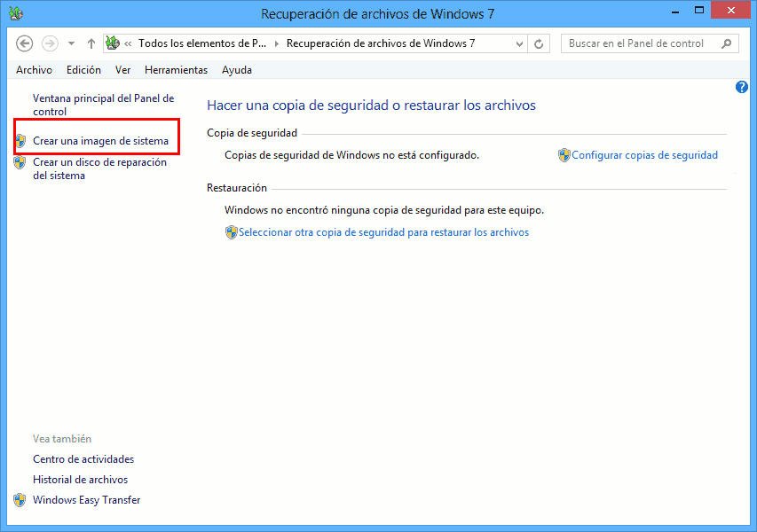Screen dimensions: 757x532
Task: Go back with the Back arrow button
Action: pos(24,43)
